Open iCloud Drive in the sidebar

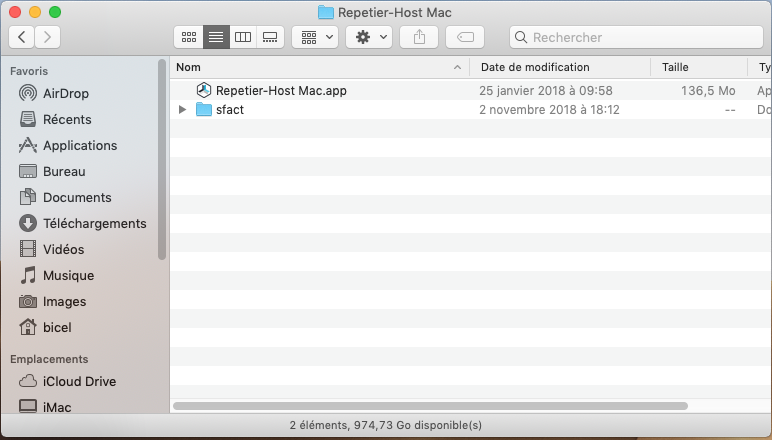(79, 381)
